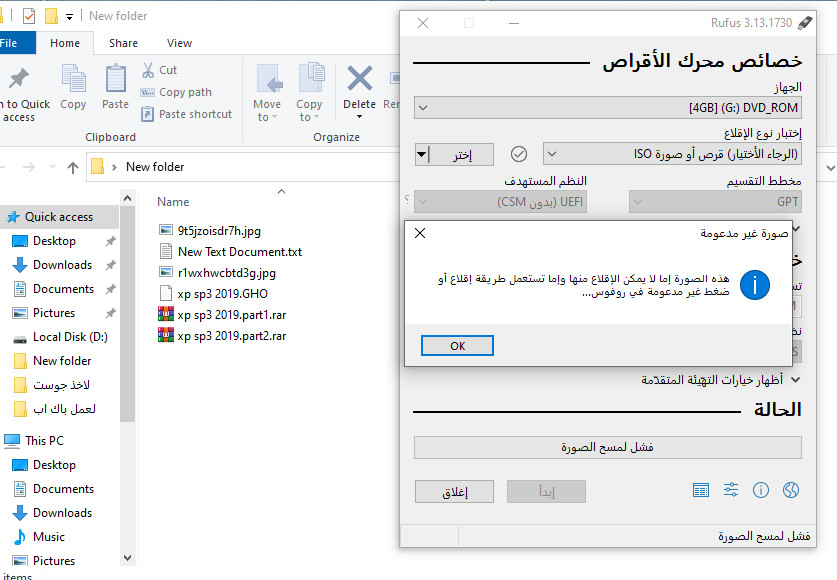Select file 9t5jzoisdr7h.jpg
The image size is (837, 580).
pos(219,231)
